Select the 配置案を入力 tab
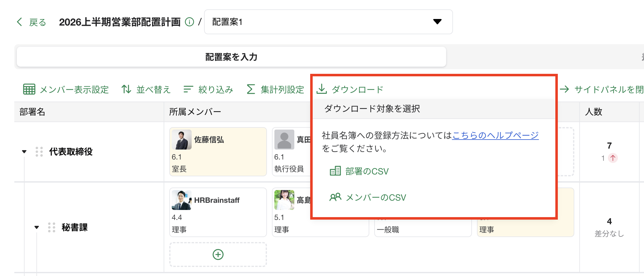 tap(231, 57)
